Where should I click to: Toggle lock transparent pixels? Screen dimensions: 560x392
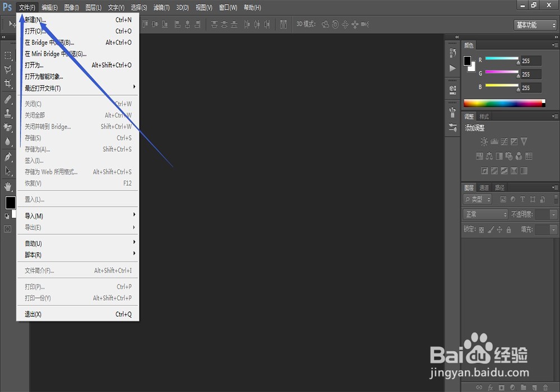482,230
